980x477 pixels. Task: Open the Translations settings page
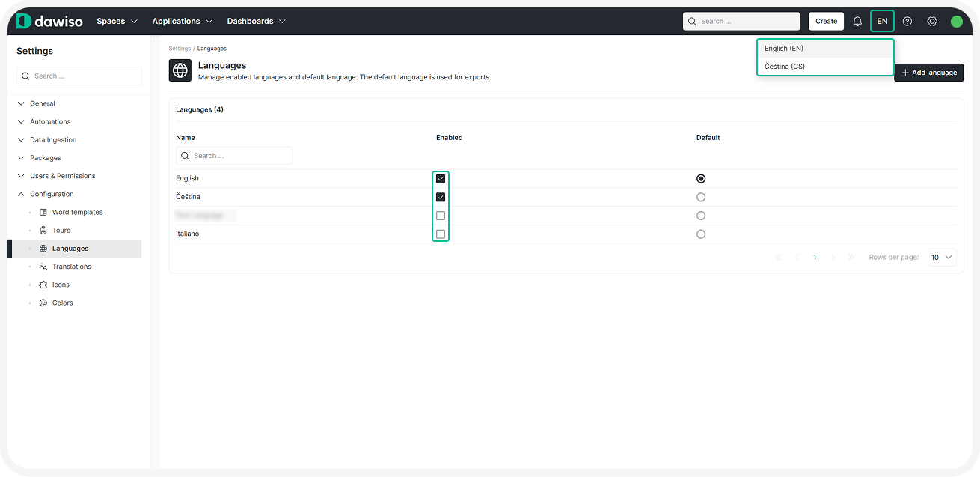click(x=71, y=267)
